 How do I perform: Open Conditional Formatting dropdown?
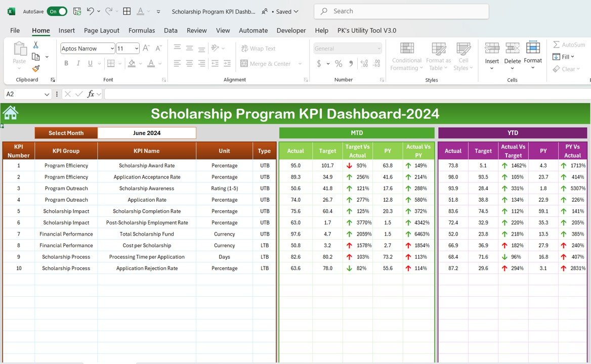[x=407, y=57]
